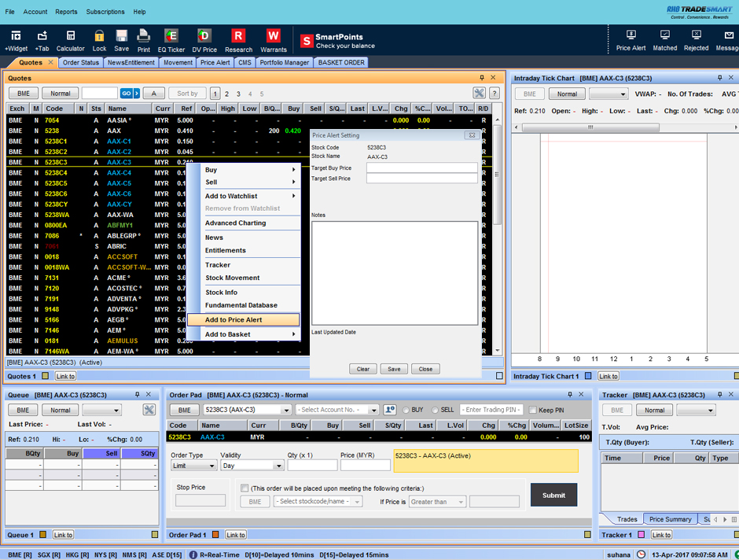Open Rejected orders icon
739x560 pixels.
pos(696,41)
